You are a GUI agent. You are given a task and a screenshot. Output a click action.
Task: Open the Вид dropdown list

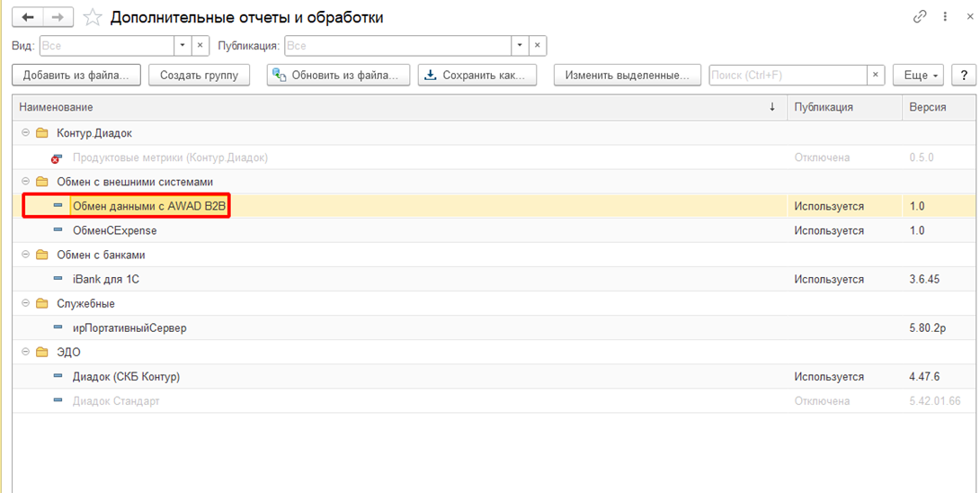pos(182,45)
